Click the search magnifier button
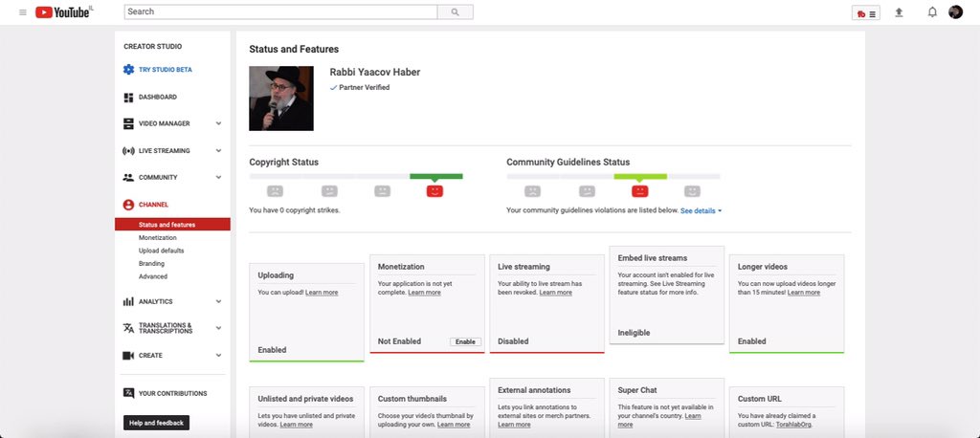Viewport: 980px width, 438px height. point(455,11)
